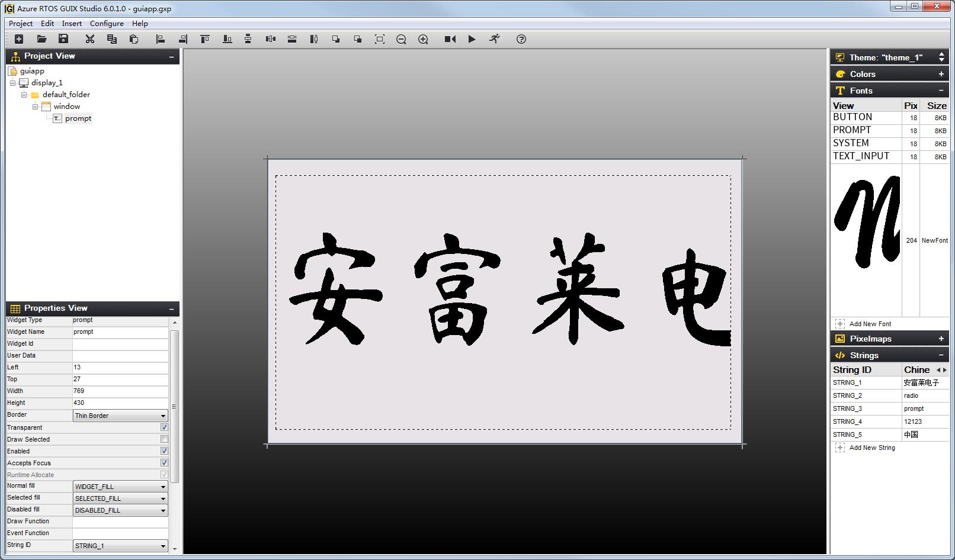Align selected widgets to the top
Screen dimensions: 955x560
(x=204, y=39)
